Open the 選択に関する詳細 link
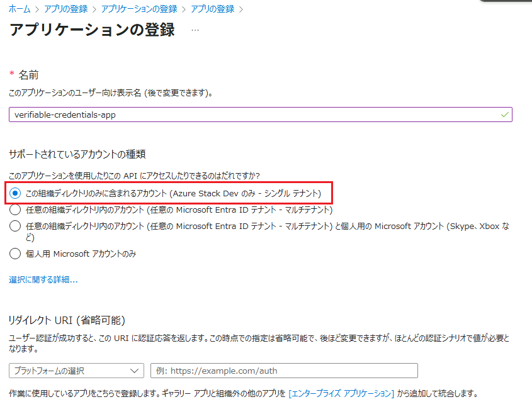 point(43,279)
